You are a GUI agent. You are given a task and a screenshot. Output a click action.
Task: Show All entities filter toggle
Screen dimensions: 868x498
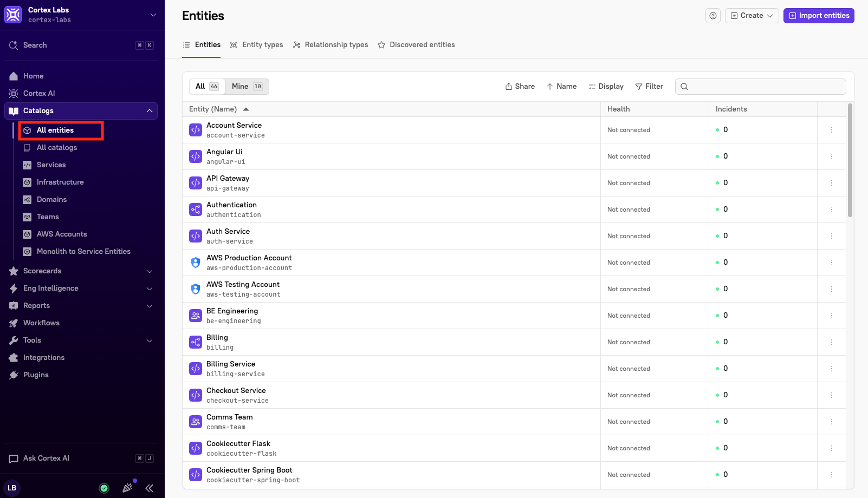[x=207, y=87]
